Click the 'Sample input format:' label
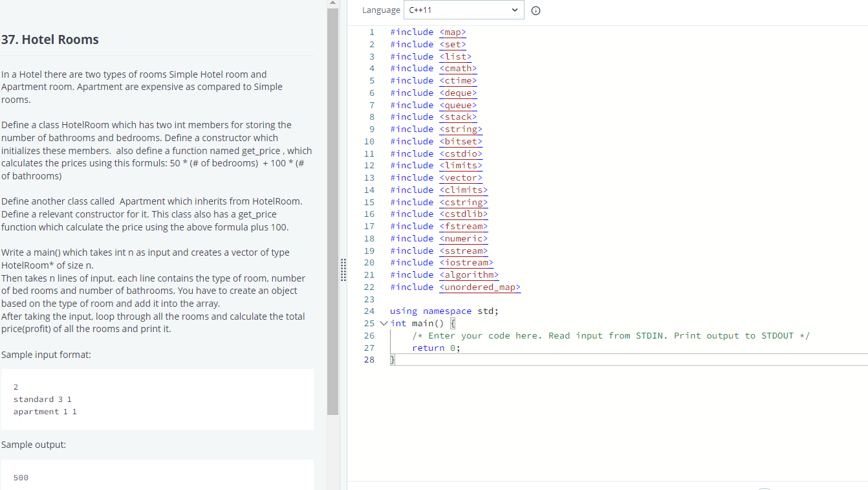Image resolution: width=868 pixels, height=490 pixels. click(x=46, y=355)
